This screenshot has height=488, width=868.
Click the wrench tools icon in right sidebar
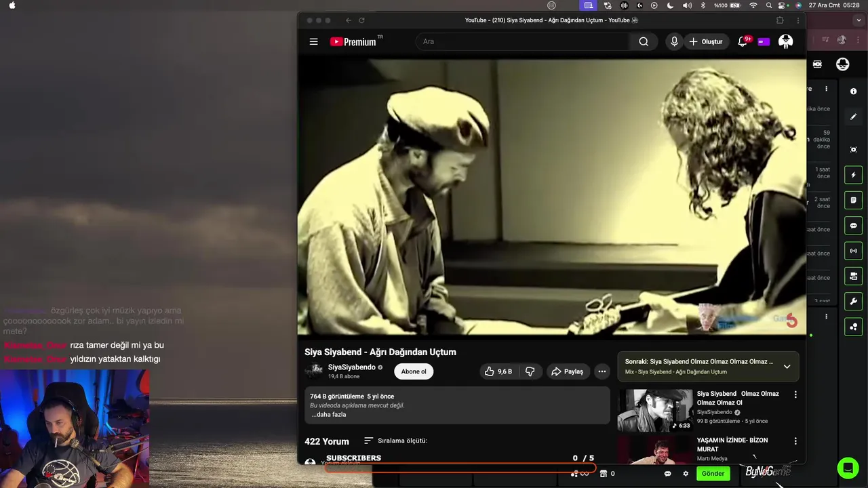(x=853, y=301)
